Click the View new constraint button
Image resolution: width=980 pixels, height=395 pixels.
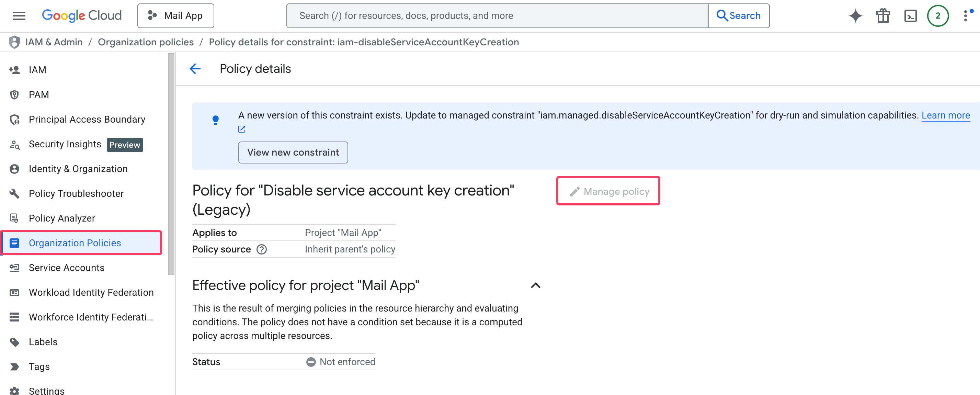coord(293,152)
